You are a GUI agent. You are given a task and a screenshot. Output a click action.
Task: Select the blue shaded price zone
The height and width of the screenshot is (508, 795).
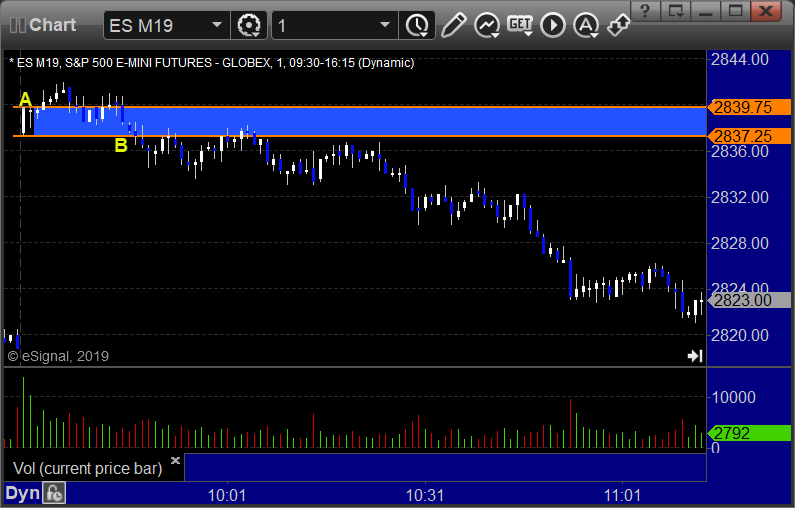point(370,122)
